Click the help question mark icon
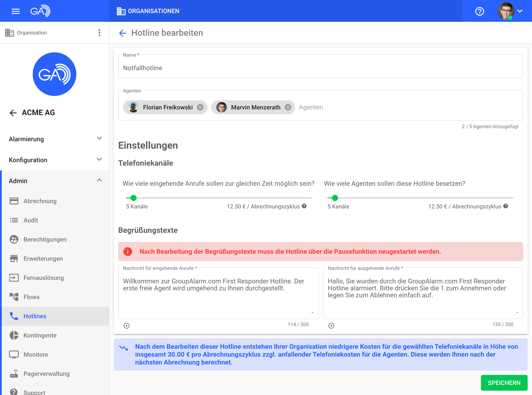532x395 pixels. 479,11
